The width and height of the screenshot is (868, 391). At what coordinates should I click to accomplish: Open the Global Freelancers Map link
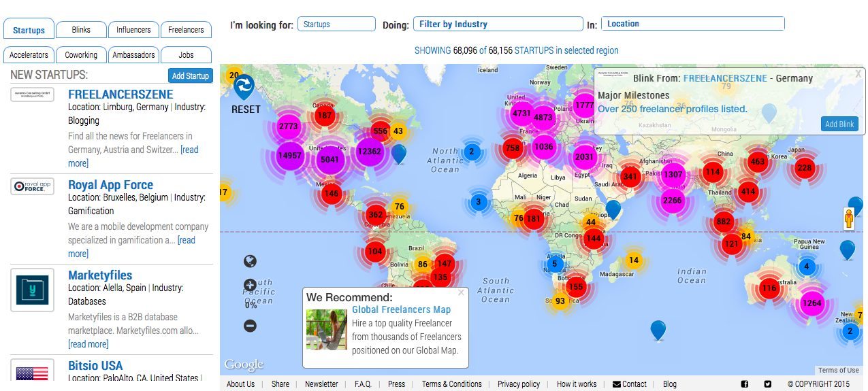pos(401,309)
